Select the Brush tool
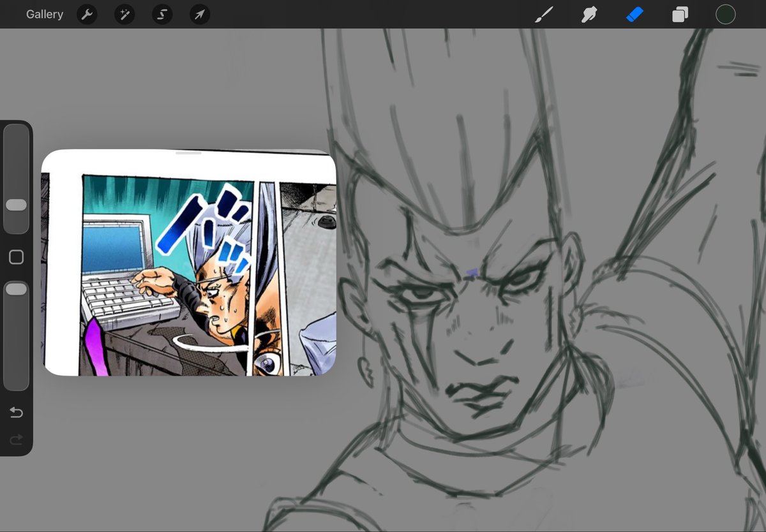Screen dimensions: 766x532 coord(543,14)
